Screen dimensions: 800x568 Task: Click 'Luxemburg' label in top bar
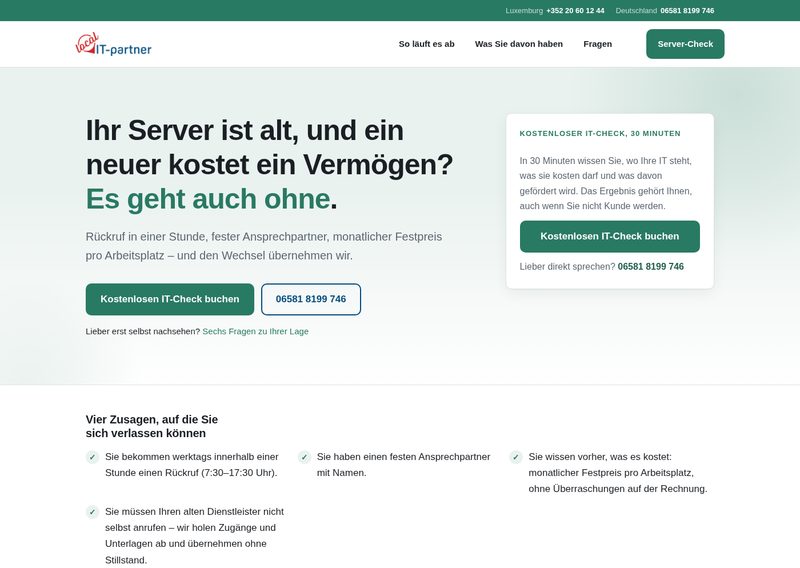click(524, 11)
